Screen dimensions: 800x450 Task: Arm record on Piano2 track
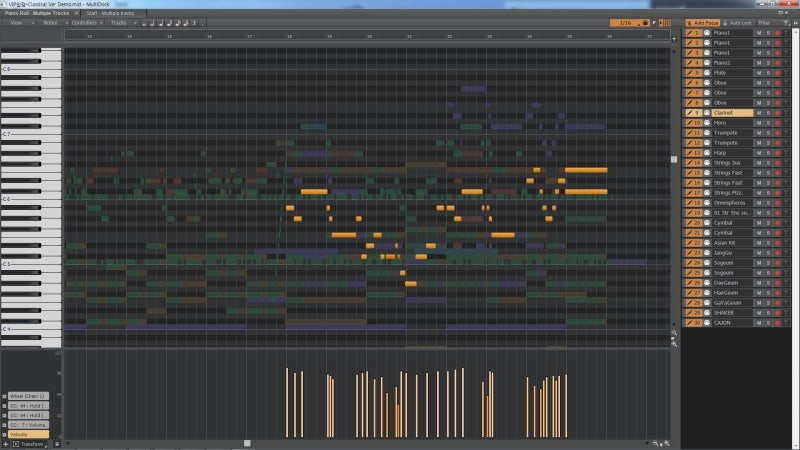tap(777, 63)
